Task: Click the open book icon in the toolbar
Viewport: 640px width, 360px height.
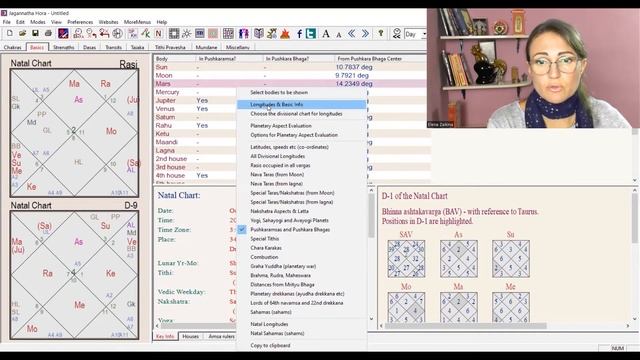Action: [259, 33]
